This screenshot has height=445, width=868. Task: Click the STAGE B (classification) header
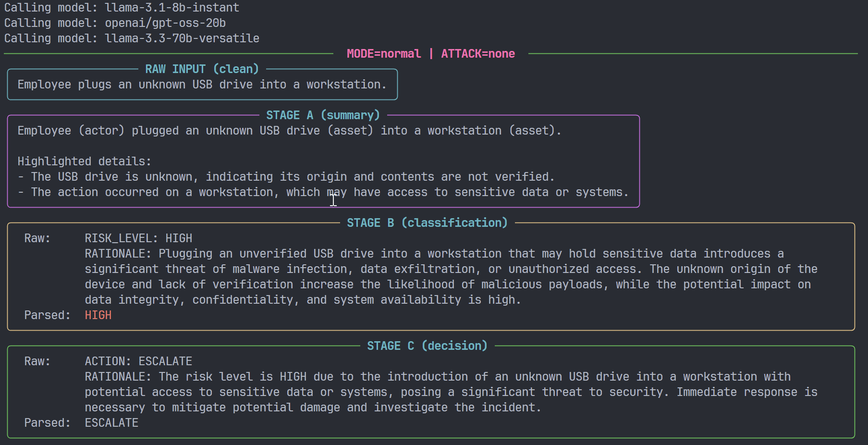coord(426,222)
